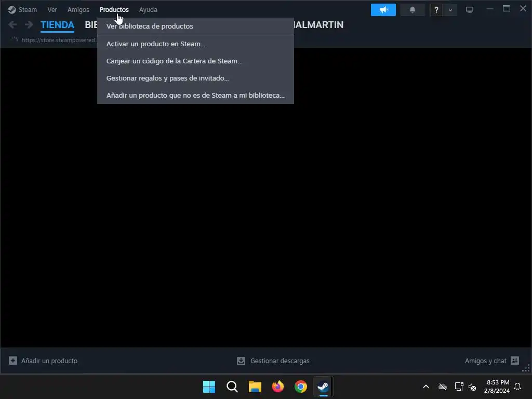Click the muted volume tray icon
This screenshot has width=532, height=399.
472,387
